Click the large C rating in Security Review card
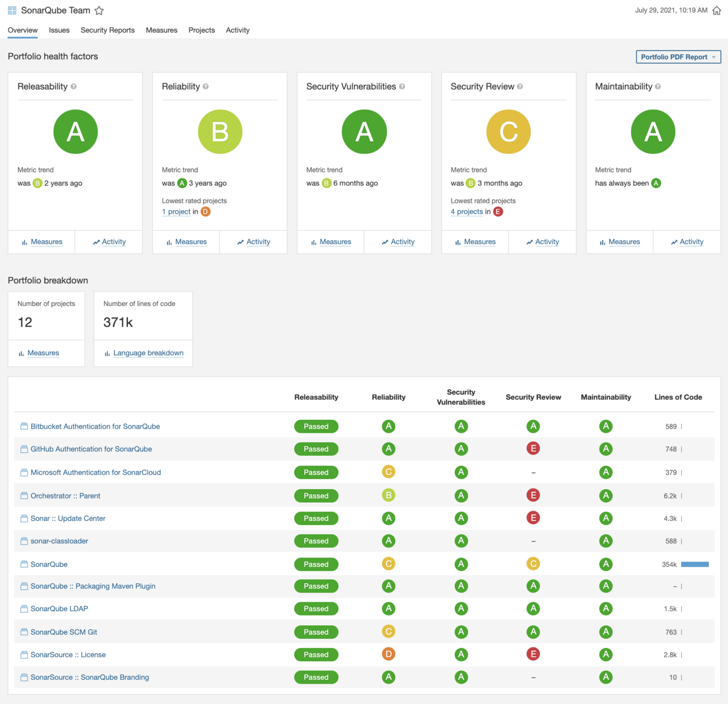Screen dimensions: 728x704 [508, 131]
